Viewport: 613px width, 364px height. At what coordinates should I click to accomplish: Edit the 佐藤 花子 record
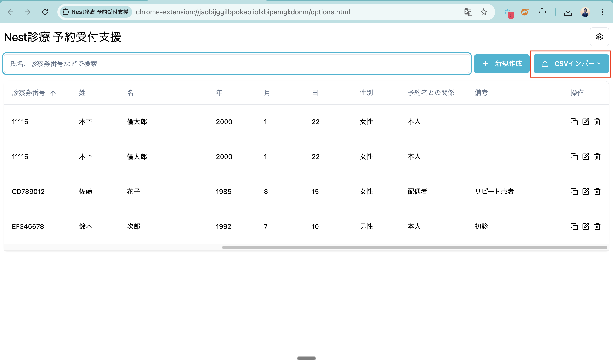585,191
